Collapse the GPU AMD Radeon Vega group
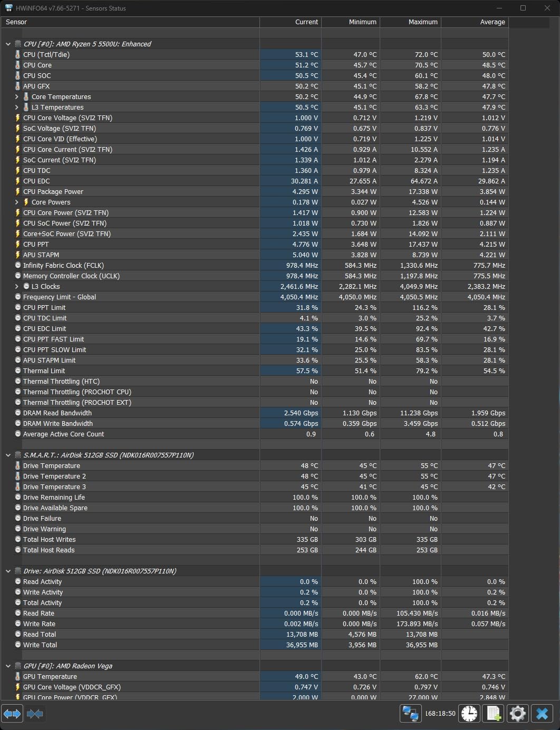 click(x=8, y=666)
